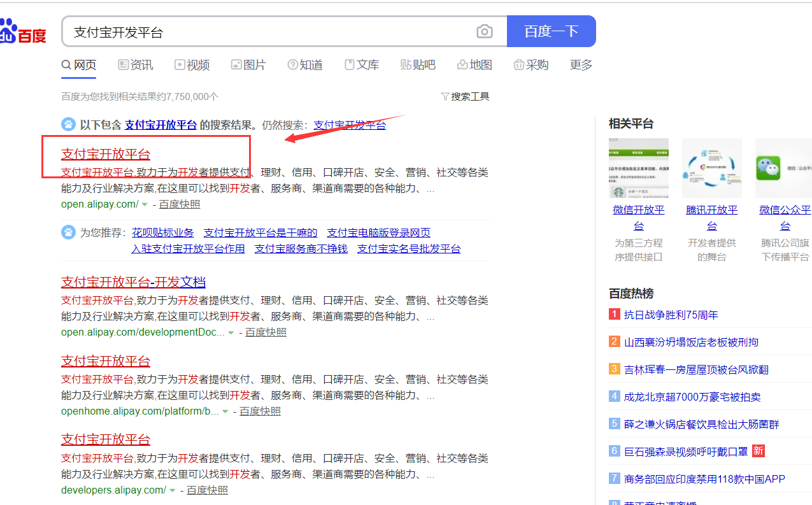Switch to the 资讯 tab

(x=135, y=65)
